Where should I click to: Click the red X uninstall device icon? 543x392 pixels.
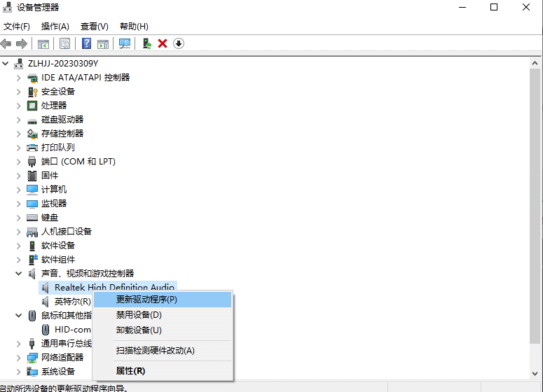[x=163, y=43]
